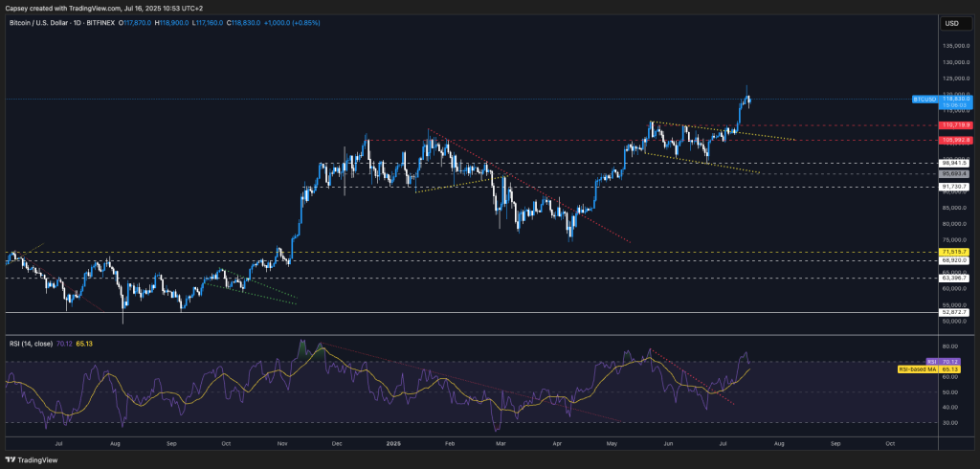Image resolution: width=980 pixels, height=469 pixels.
Task: Click the 52,872.7 support level label
Action: point(956,312)
